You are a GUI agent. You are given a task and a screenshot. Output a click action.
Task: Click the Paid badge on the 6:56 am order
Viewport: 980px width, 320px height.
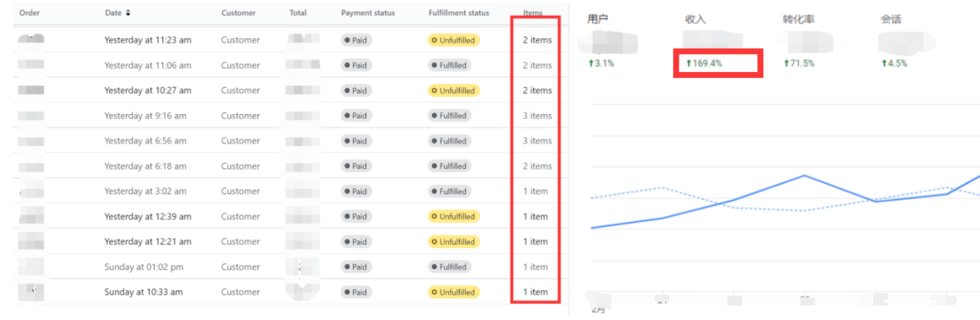(x=356, y=141)
